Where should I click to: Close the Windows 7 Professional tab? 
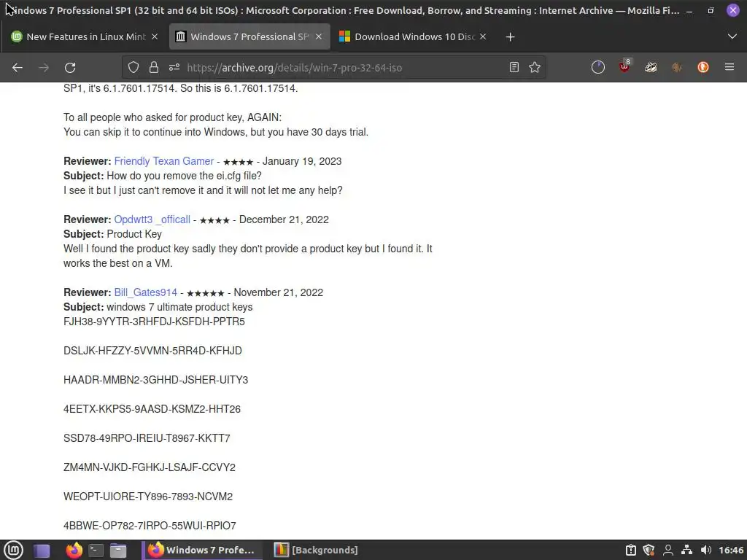point(319,36)
